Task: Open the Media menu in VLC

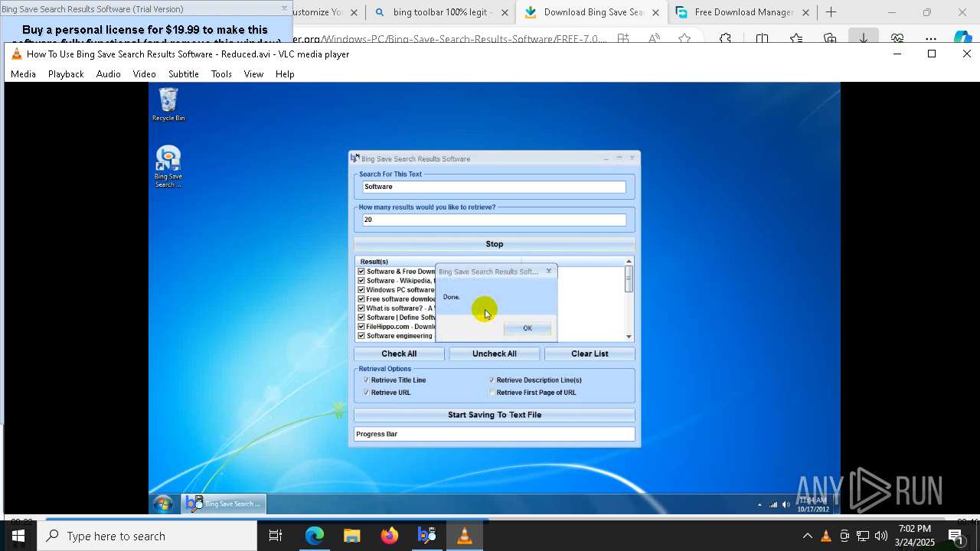Action: [23, 74]
